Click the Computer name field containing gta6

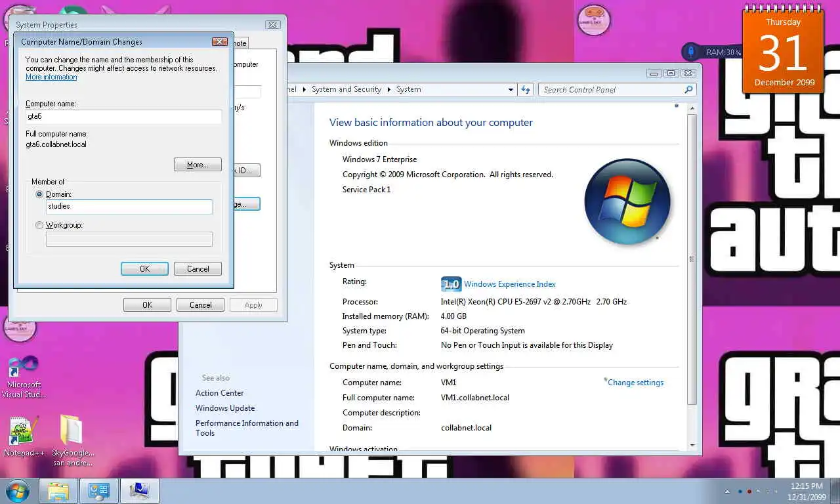coord(123,117)
